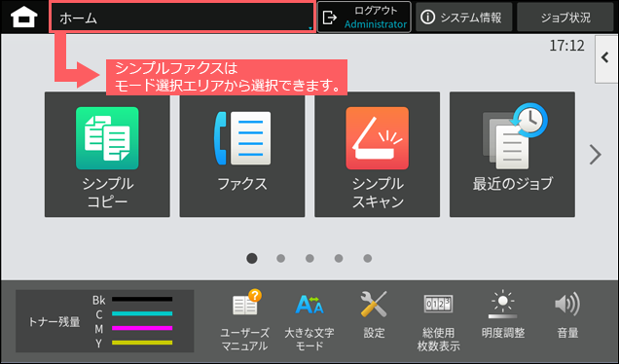The image size is (619, 364).
Task: Select the first page indicator dot
Action: coord(252,258)
